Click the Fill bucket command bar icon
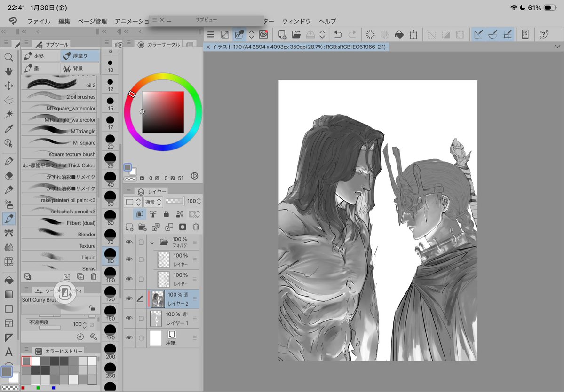The image size is (564, 392). [x=399, y=34]
